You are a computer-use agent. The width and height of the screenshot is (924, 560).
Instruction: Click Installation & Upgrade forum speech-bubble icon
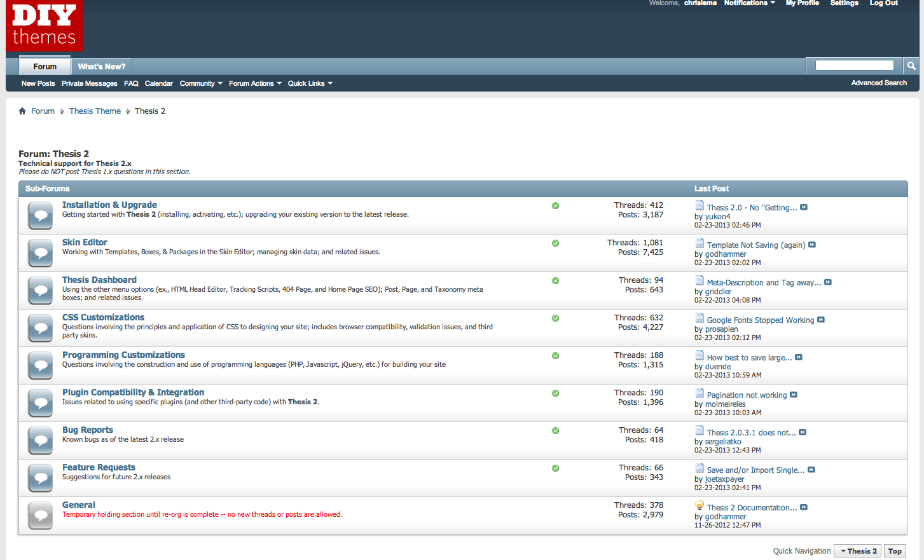[x=41, y=215]
